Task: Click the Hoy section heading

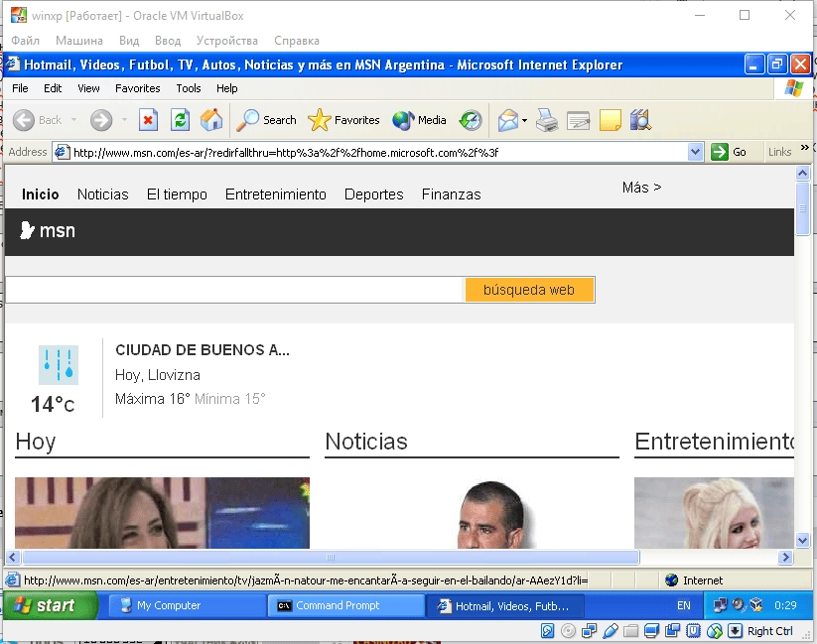Action: (x=36, y=442)
